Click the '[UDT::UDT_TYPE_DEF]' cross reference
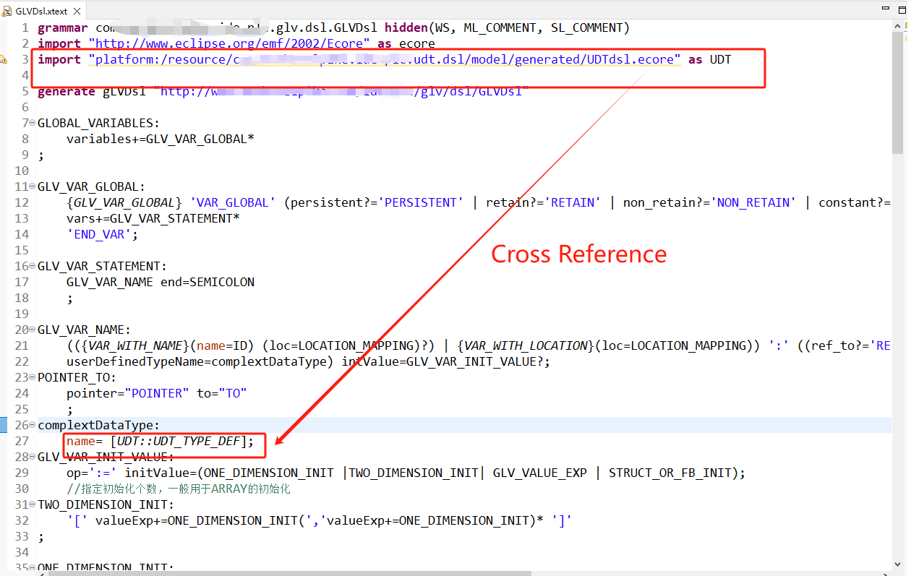924x576 pixels. click(x=179, y=441)
